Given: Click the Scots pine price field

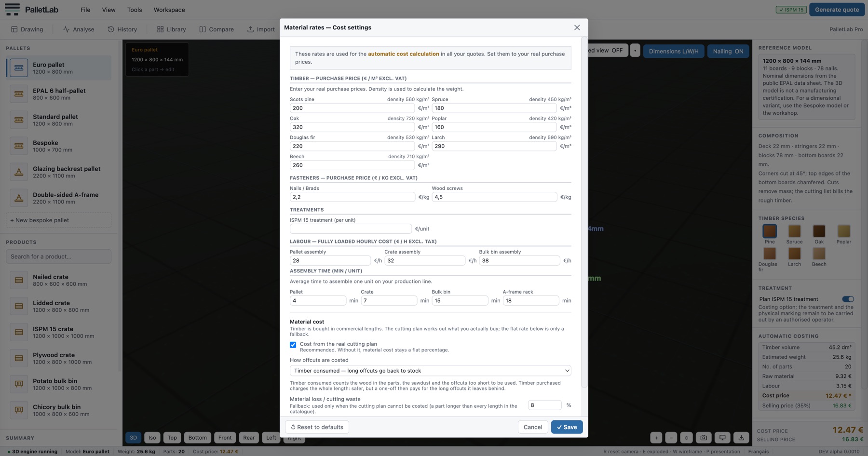Looking at the screenshot, I should pos(352,108).
